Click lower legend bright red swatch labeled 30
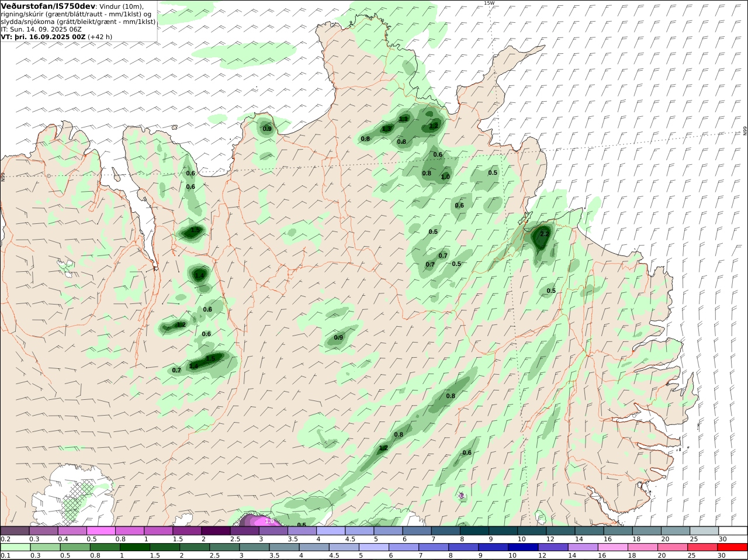Image resolution: width=748 pixels, height=560 pixels. (x=732, y=548)
